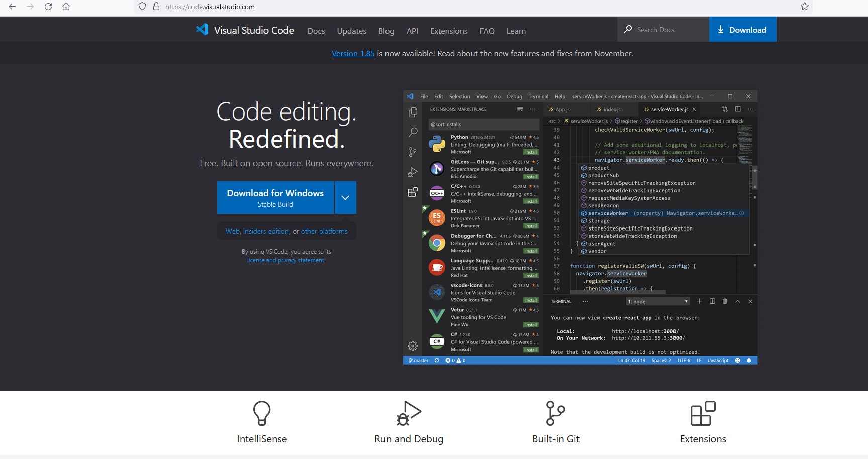Screen dimensions: 868x459
Task: Click the tracking protection shield icon
Action: click(142, 7)
